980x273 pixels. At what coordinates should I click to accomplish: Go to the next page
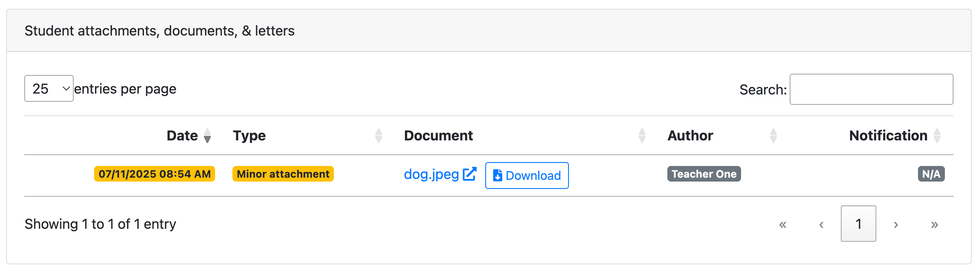pyautogui.click(x=896, y=224)
